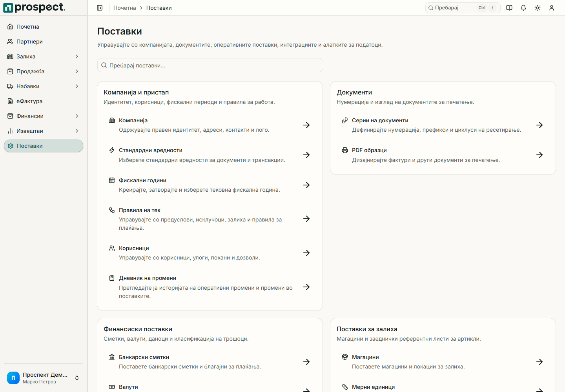Click the Фискални години calendar icon
The height and width of the screenshot is (392, 565).
click(112, 180)
